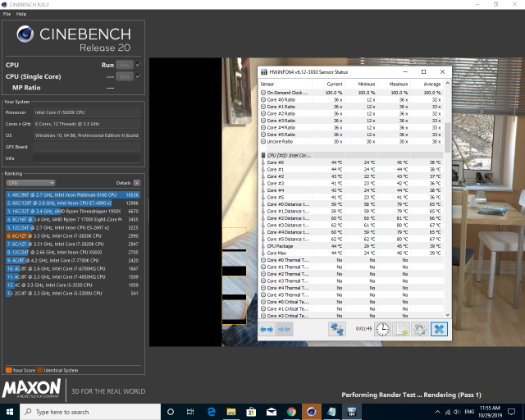
Task: Click CPU [#0] Intel Core chip icon
Action: coord(263,155)
